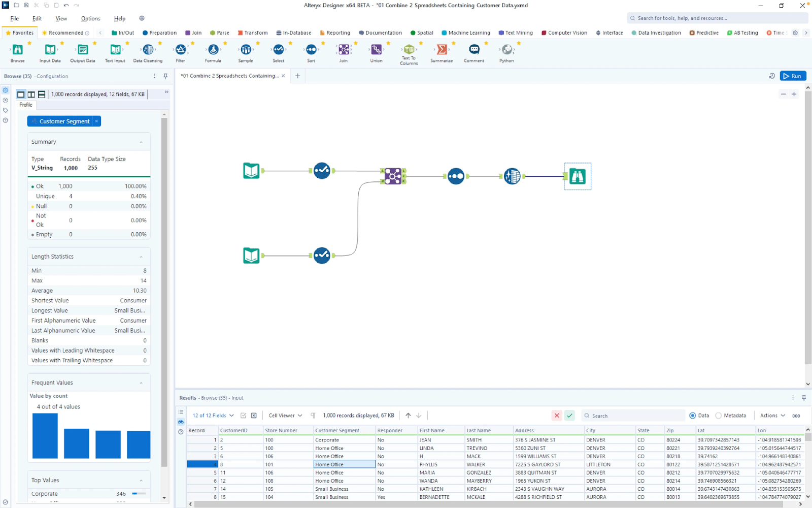Open the Options menu
Image resolution: width=812 pixels, height=508 pixels.
click(x=90, y=18)
